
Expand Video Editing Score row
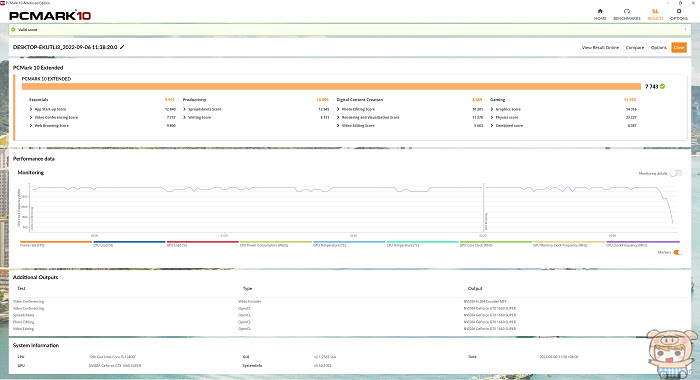(x=338, y=126)
